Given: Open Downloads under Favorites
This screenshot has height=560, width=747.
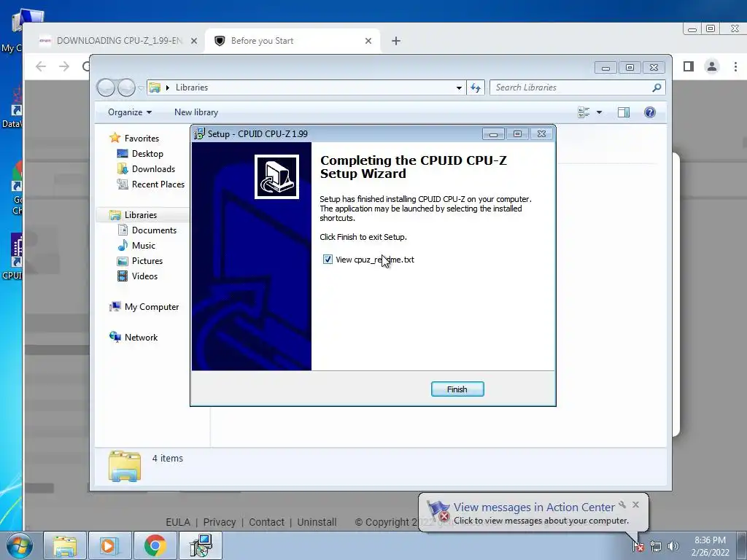Looking at the screenshot, I should 153,169.
